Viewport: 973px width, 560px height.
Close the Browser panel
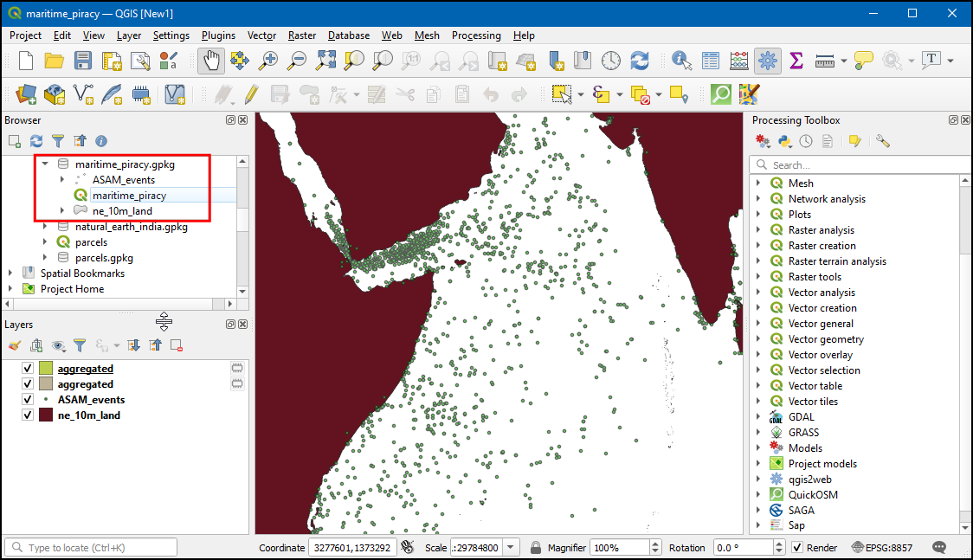(243, 119)
